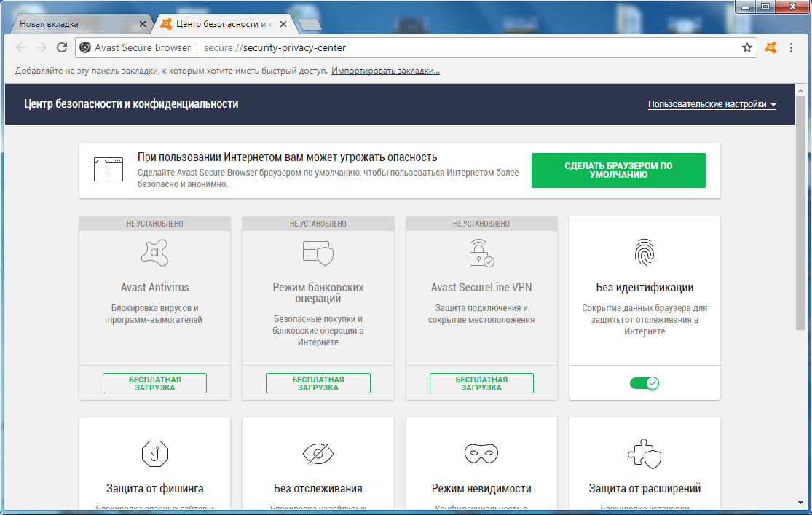Click Бесплатная загрузка under Avast SecureLine VPN
The height and width of the screenshot is (515, 812).
point(481,383)
